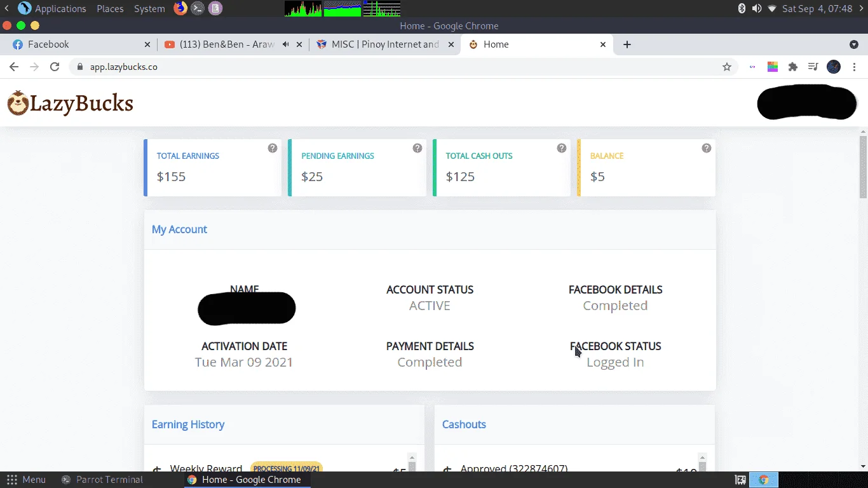Go back with the browser back arrow
This screenshot has width=868, height=488.
[x=14, y=67]
